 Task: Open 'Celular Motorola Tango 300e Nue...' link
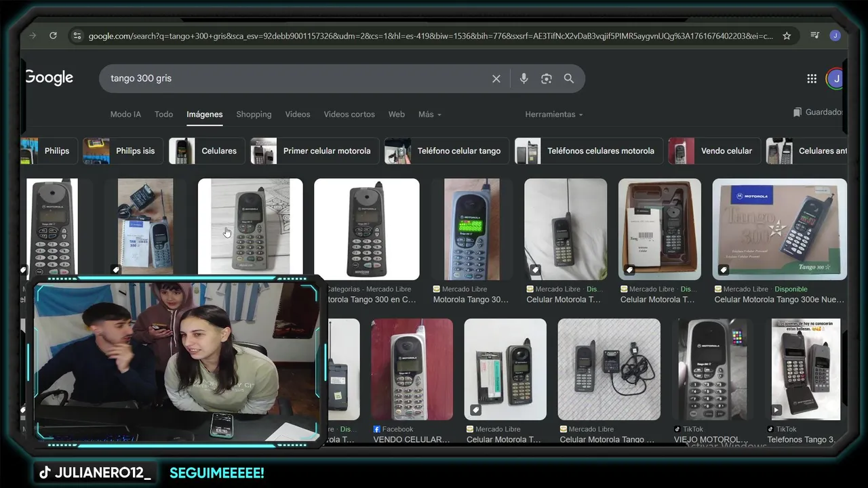pos(779,300)
